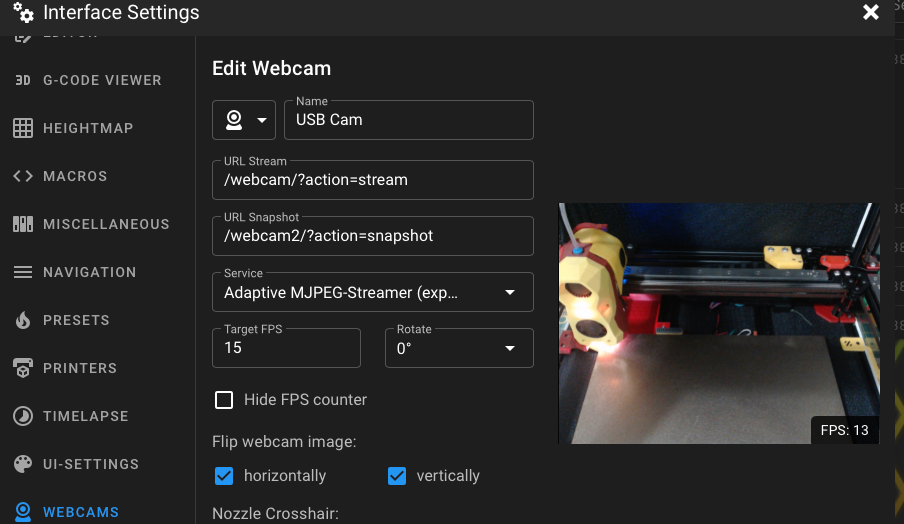Image resolution: width=904 pixels, height=524 pixels.
Task: Click the Miscellaneous icon in sidebar
Action: (x=22, y=224)
